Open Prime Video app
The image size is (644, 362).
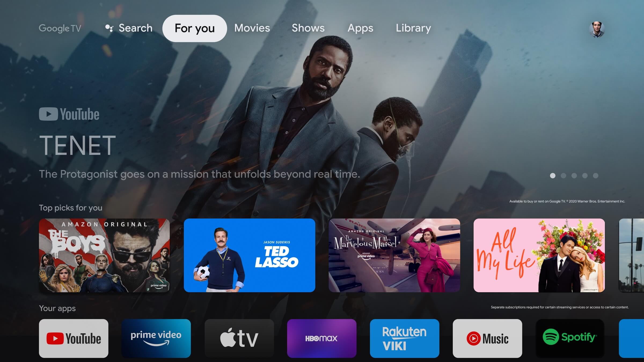point(156,339)
